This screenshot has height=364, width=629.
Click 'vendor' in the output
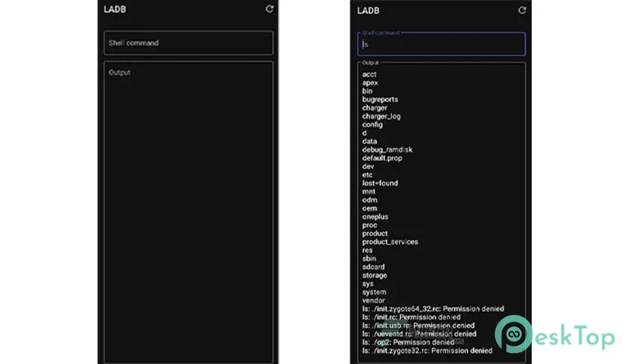pos(373,301)
